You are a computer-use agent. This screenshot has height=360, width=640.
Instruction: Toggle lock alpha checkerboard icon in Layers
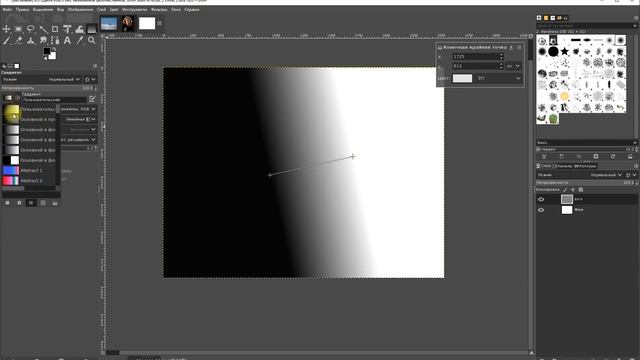pos(581,190)
